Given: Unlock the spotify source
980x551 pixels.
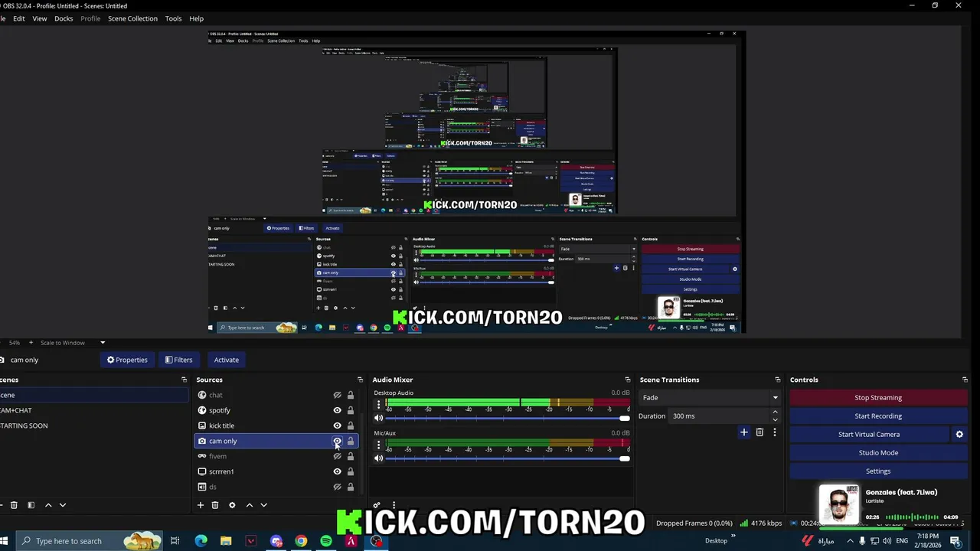Looking at the screenshot, I should pyautogui.click(x=351, y=410).
